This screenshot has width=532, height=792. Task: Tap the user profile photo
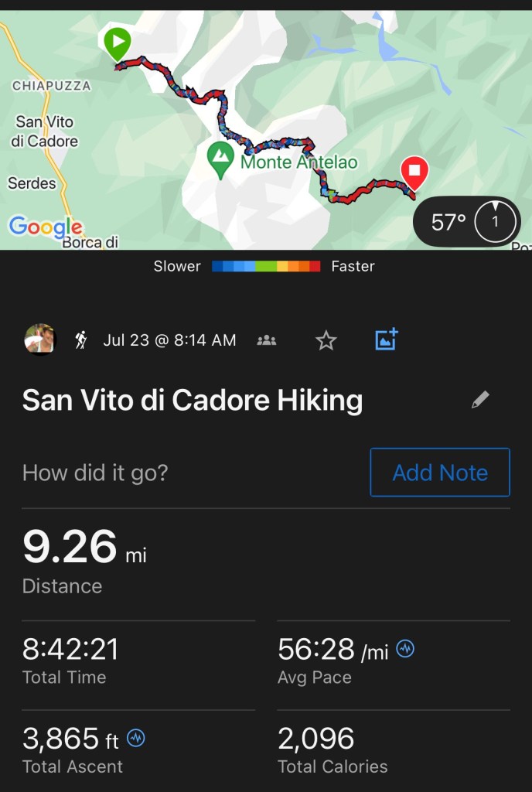coord(39,340)
